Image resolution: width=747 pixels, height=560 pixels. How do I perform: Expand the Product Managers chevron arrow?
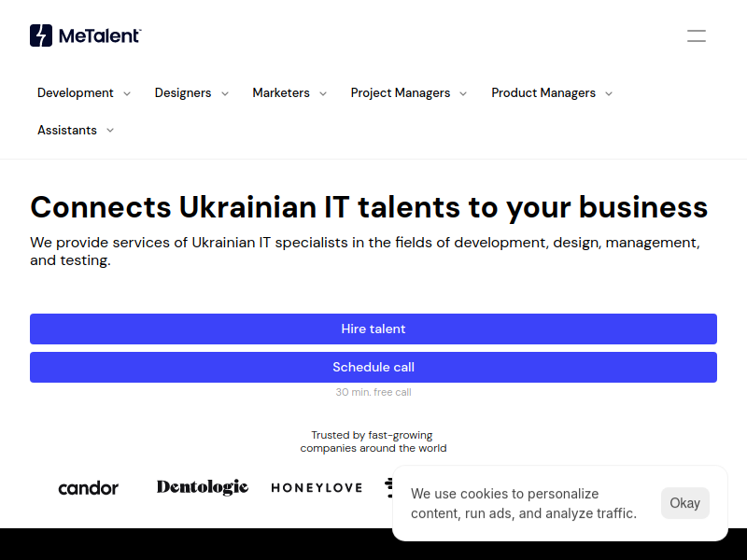coord(609,94)
